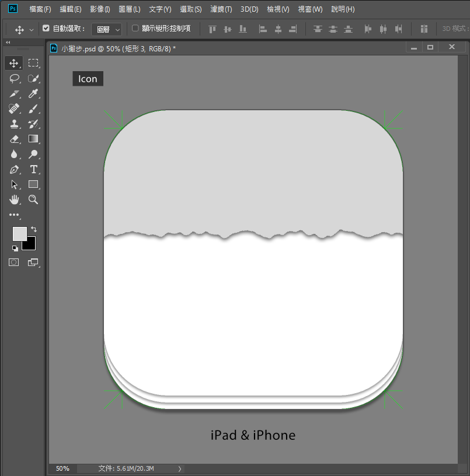Click the black background color swatch
Image resolution: width=470 pixels, height=476 pixels.
coord(32,245)
